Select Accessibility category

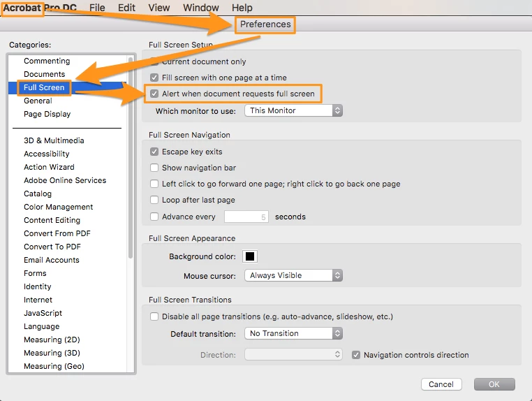(x=47, y=154)
